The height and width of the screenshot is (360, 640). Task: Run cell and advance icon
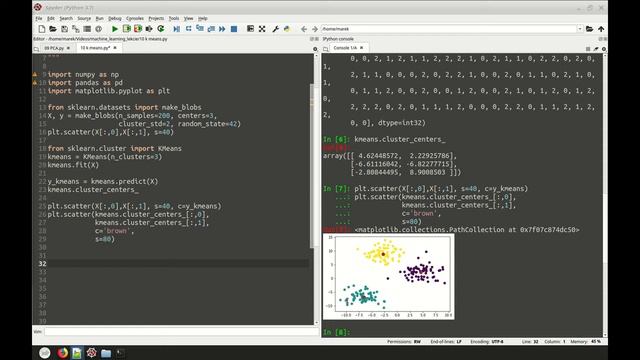pos(138,29)
